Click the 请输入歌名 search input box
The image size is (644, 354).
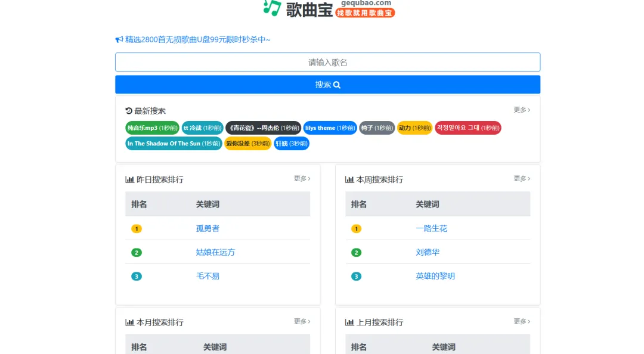327,61
